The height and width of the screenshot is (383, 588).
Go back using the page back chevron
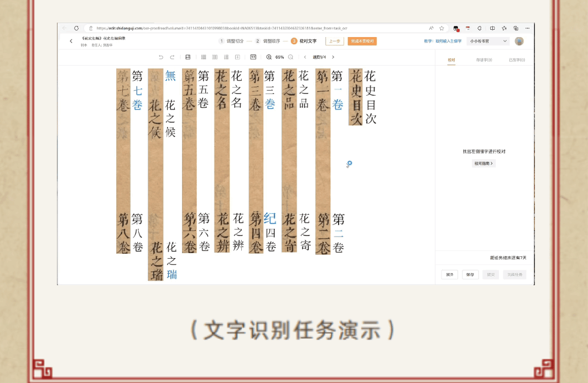(71, 41)
